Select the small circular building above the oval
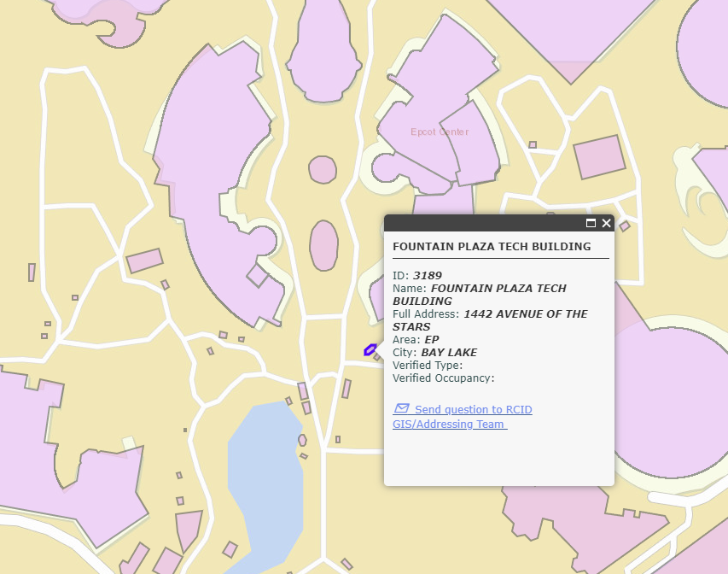The width and height of the screenshot is (728, 574). [x=323, y=169]
